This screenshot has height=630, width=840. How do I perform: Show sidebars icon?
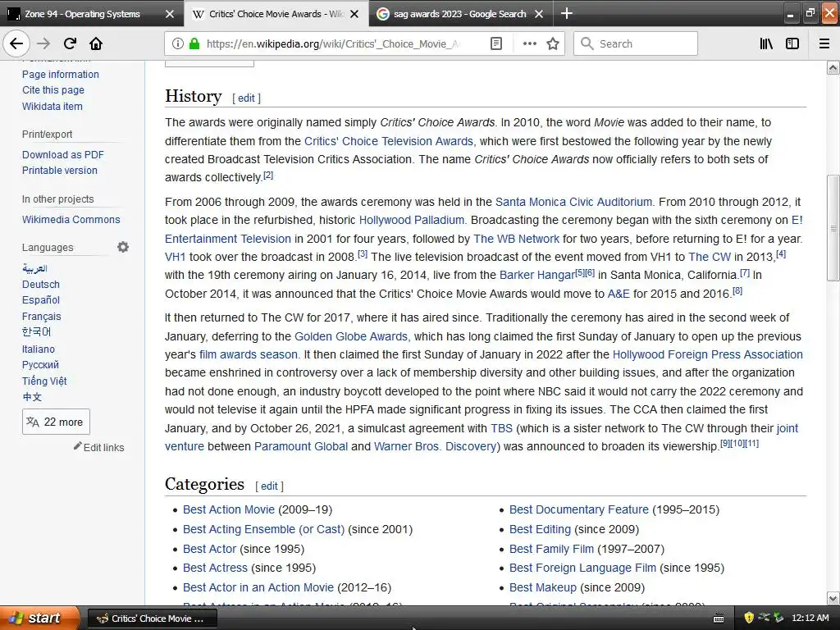tap(792, 43)
